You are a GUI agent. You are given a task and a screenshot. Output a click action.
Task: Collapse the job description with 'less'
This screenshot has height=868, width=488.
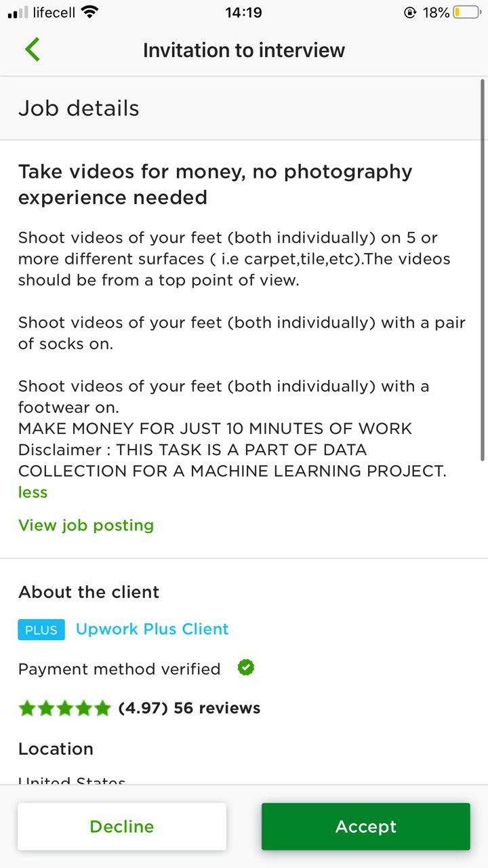pyautogui.click(x=33, y=492)
